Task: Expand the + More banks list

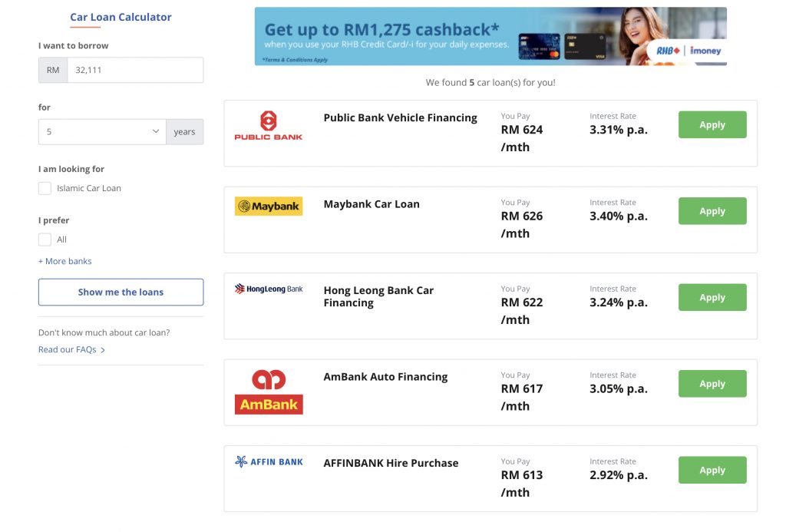Action: coord(65,261)
